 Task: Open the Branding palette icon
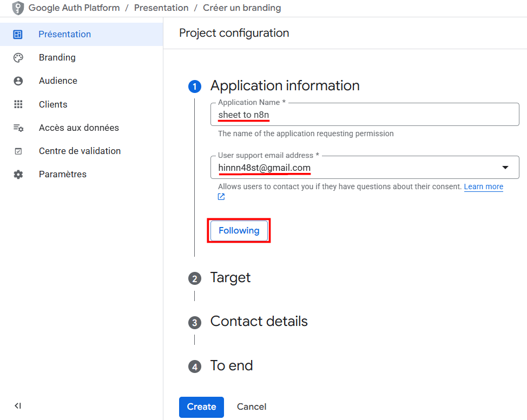point(18,57)
